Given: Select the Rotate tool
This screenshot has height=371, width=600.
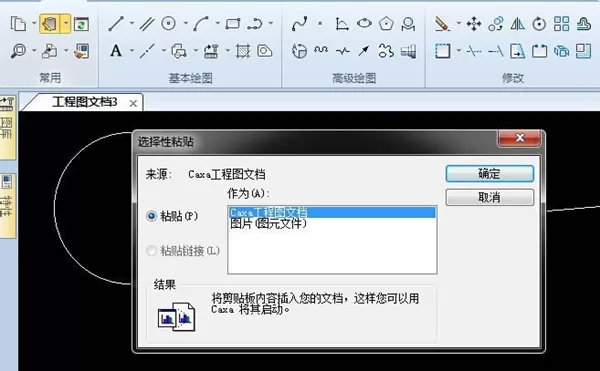Looking at the screenshot, I should pyautogui.click(x=539, y=24).
